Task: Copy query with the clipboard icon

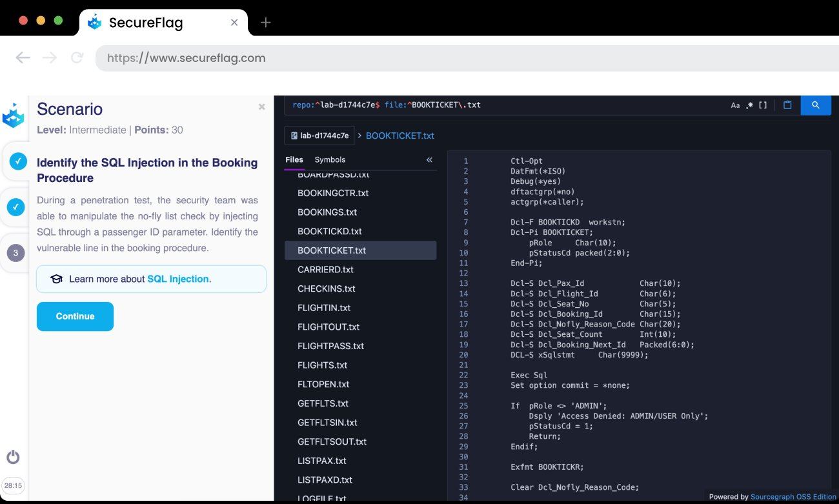Action: 787,105
